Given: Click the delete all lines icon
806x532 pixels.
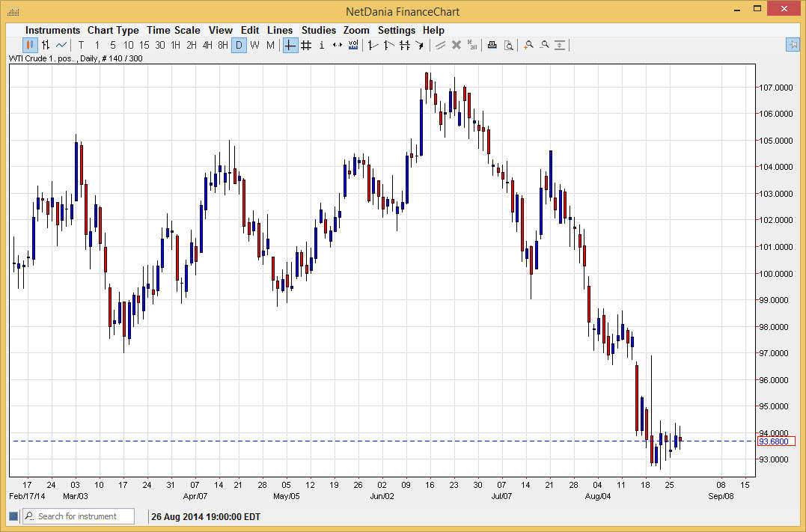Looking at the screenshot, I should (472, 45).
